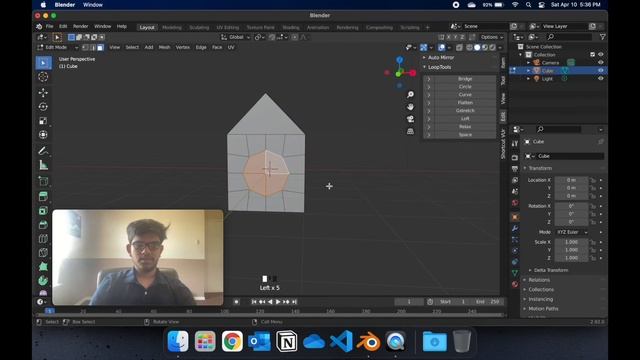
Task: Open the Vertex menu
Action: 182,47
